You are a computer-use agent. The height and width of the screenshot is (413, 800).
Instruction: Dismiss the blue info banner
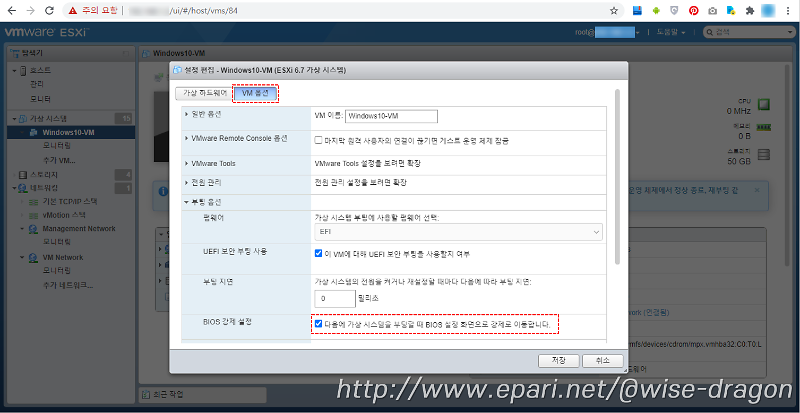(757, 189)
